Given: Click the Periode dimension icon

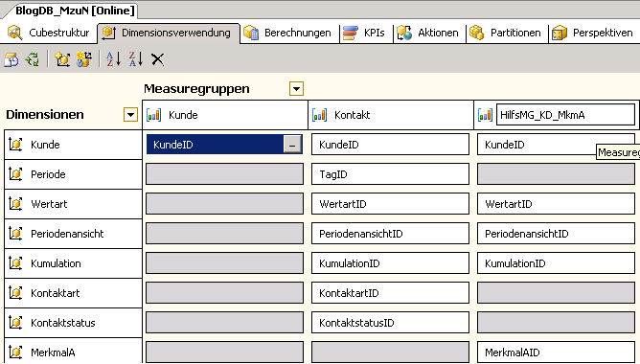Looking at the screenshot, I should click(15, 174).
